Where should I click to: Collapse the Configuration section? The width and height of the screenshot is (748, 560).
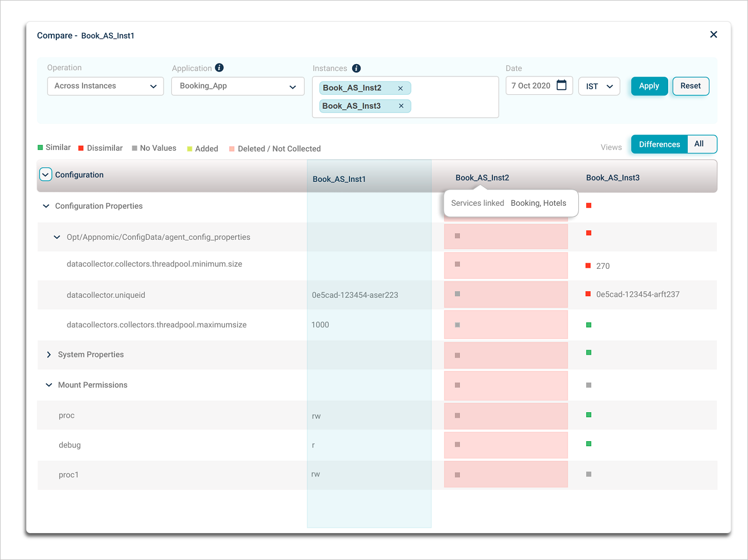coord(46,175)
